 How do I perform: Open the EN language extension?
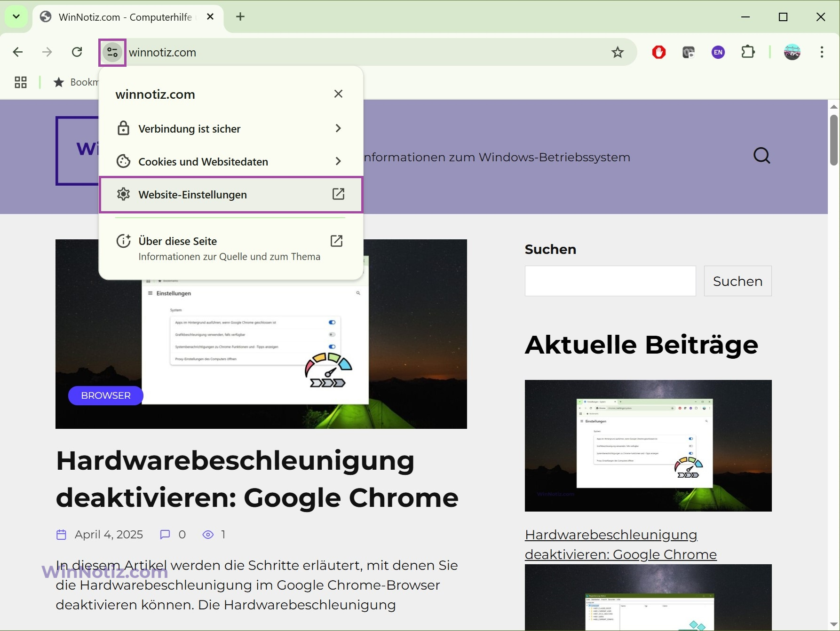[x=718, y=52]
